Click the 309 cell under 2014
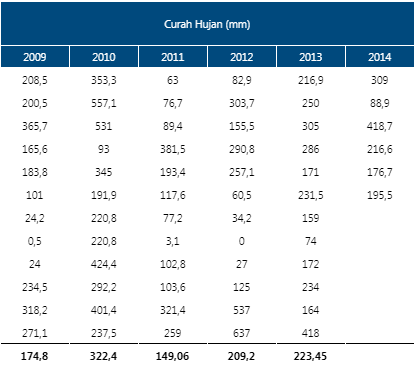The image size is (414, 366). (x=380, y=80)
